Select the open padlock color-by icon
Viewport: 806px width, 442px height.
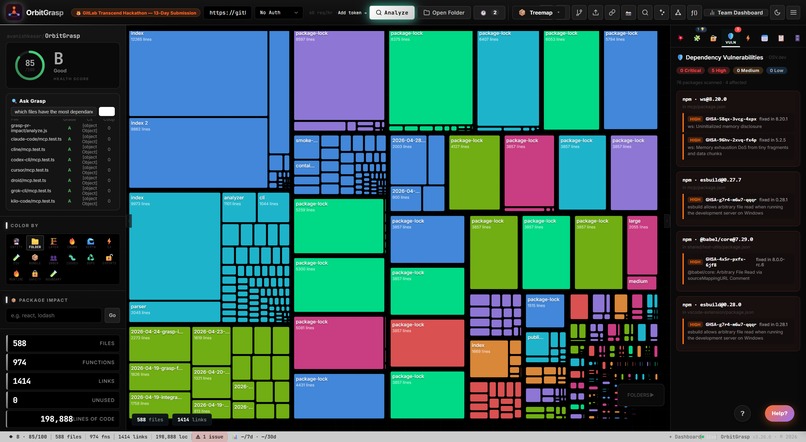click(x=109, y=259)
